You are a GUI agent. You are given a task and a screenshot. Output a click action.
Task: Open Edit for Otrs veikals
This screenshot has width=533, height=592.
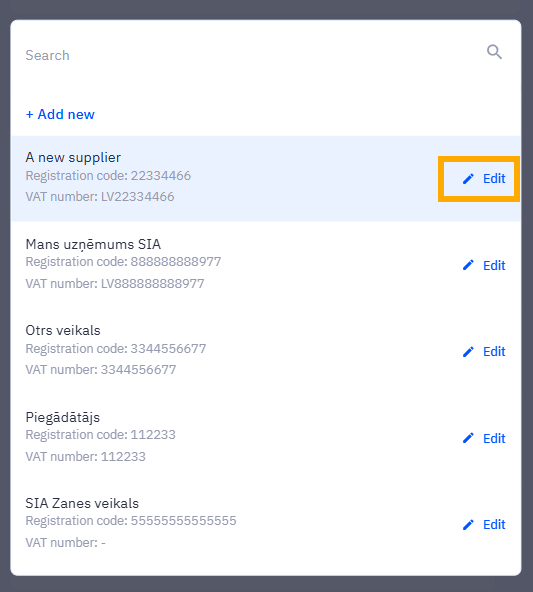pos(484,352)
